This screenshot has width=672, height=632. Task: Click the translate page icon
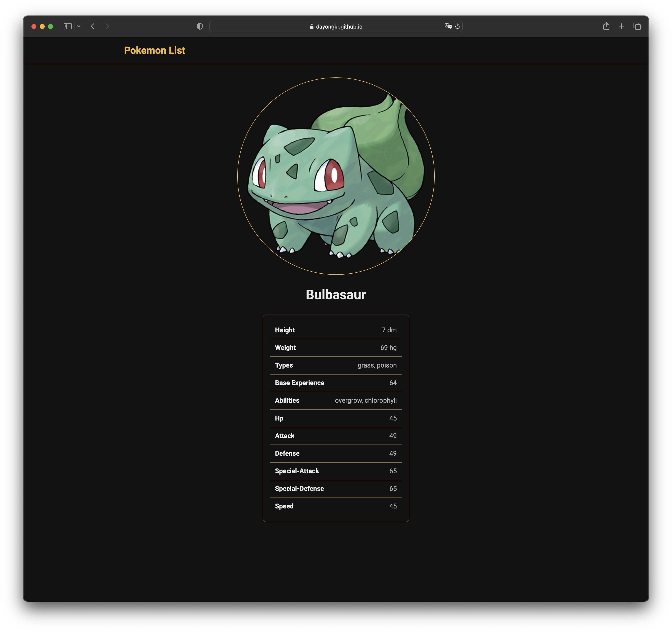(x=448, y=26)
